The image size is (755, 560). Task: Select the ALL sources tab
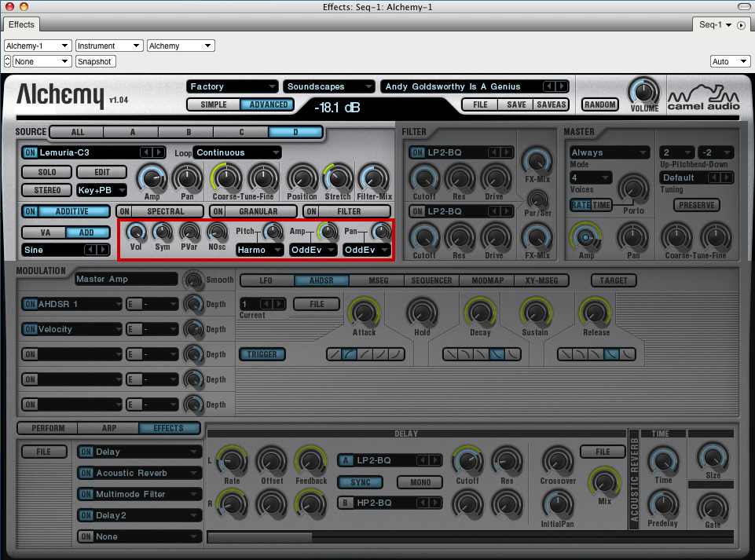(77, 132)
